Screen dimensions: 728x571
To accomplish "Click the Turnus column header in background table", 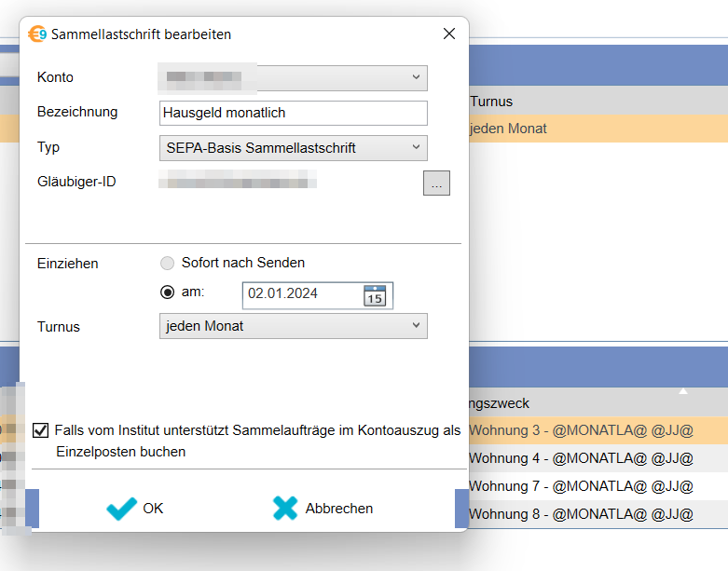I will click(491, 102).
